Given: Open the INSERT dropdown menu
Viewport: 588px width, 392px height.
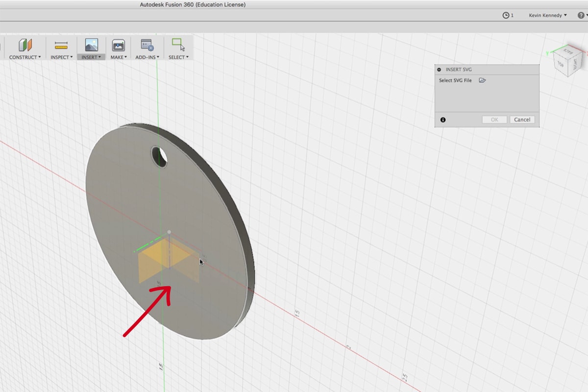Looking at the screenshot, I should click(x=91, y=57).
